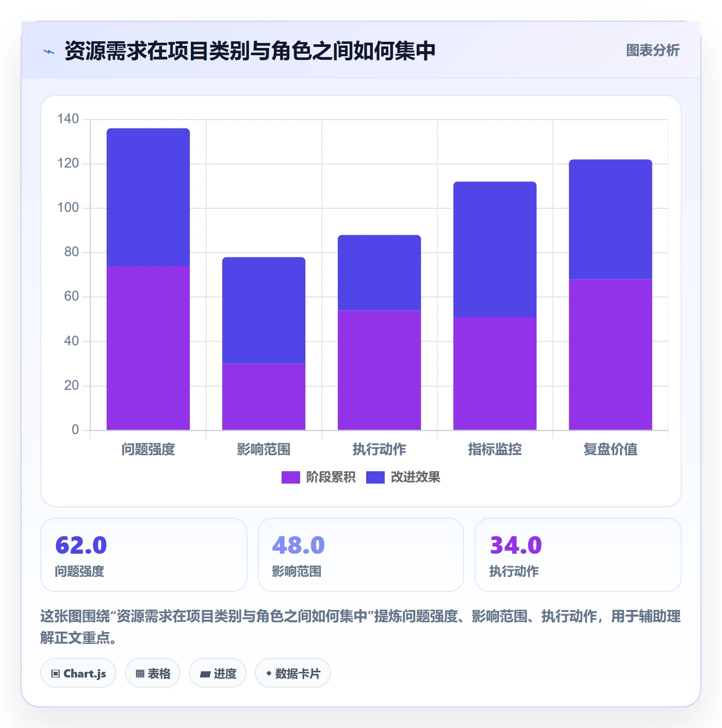Image resolution: width=722 pixels, height=728 pixels.
Task: Click the diamond icon in 数据卡片 chip
Action: coord(269,673)
